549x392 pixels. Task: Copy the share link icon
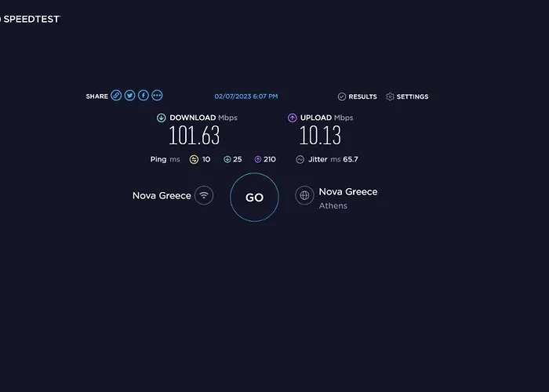(x=116, y=95)
